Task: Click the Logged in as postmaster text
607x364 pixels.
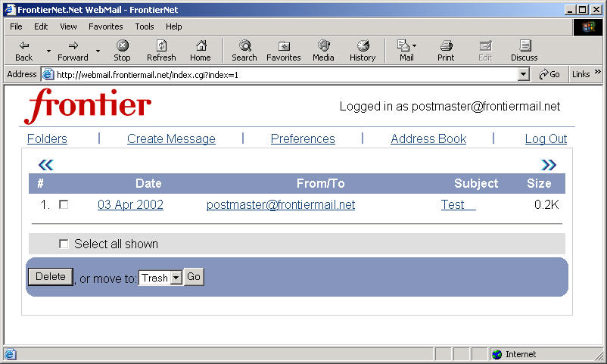Action: [450, 107]
